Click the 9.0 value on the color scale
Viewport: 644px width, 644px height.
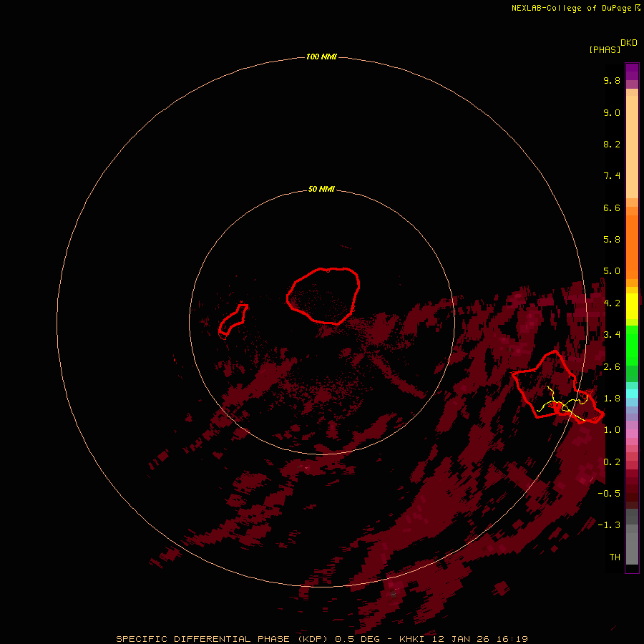coord(612,112)
